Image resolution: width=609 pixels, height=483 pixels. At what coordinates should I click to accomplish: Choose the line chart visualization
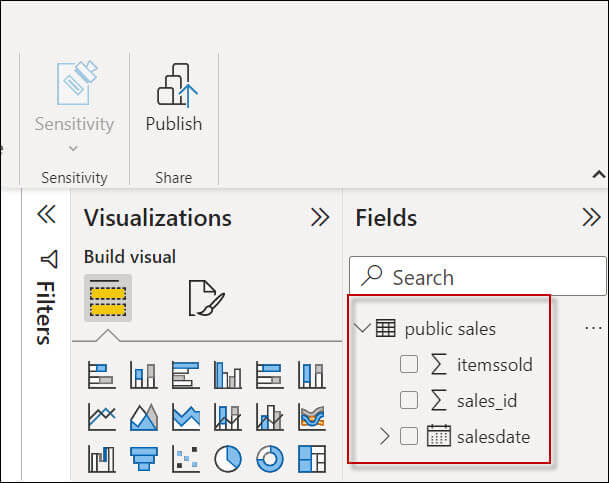pyautogui.click(x=101, y=416)
